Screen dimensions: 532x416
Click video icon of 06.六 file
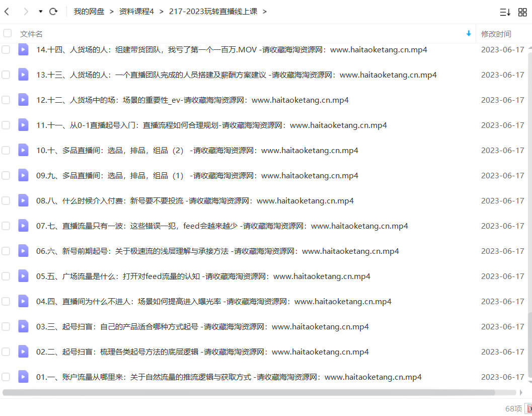[x=23, y=251]
